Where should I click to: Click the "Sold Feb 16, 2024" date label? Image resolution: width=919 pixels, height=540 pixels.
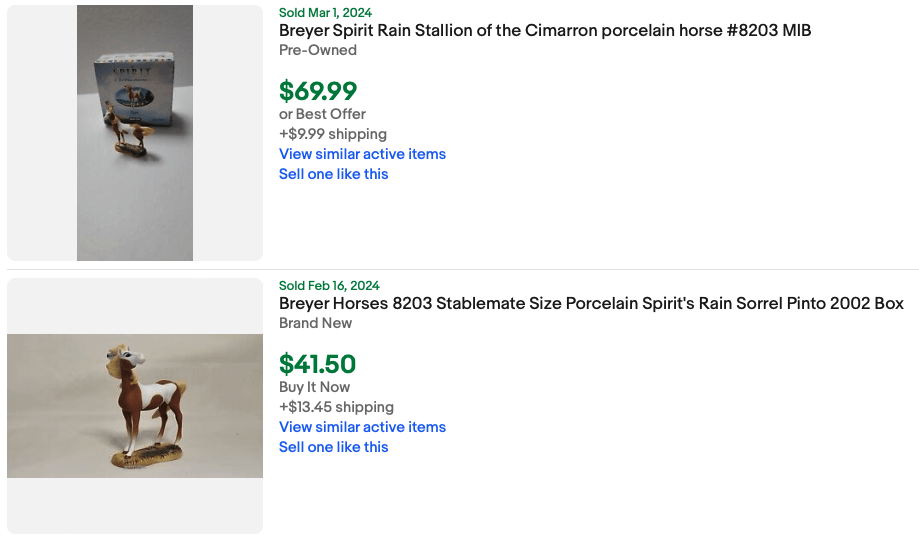point(329,286)
